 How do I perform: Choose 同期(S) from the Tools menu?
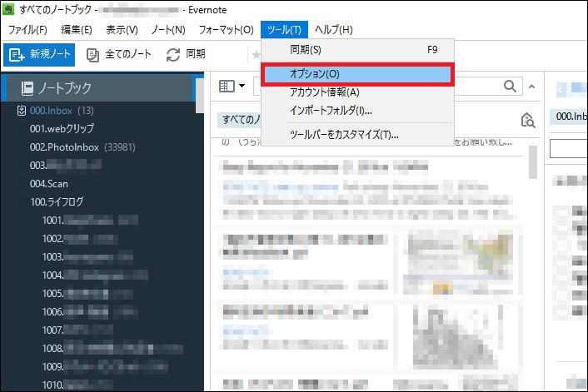(358, 50)
